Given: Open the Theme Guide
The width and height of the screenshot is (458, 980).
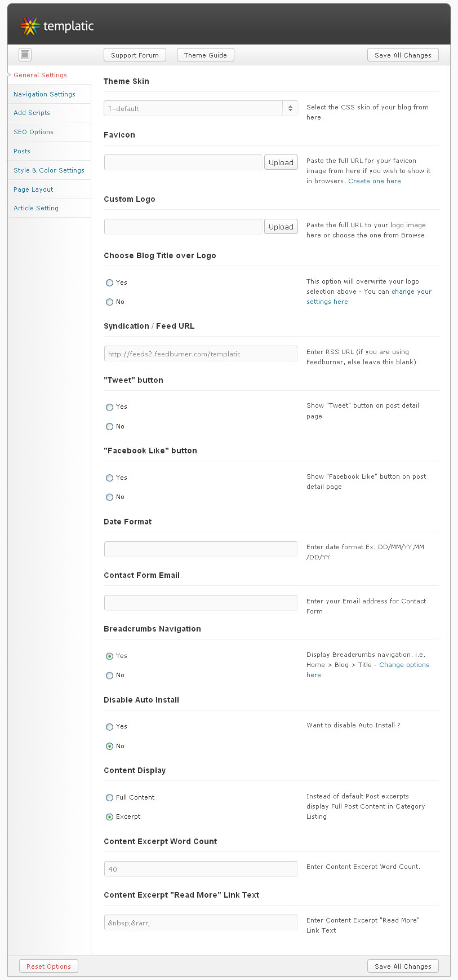Looking at the screenshot, I should click(x=205, y=55).
